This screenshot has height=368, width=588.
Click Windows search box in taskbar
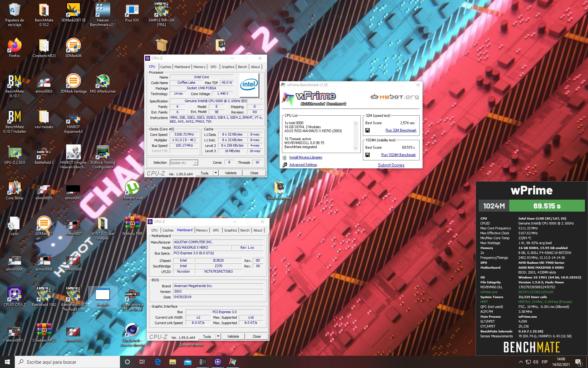(x=67, y=362)
